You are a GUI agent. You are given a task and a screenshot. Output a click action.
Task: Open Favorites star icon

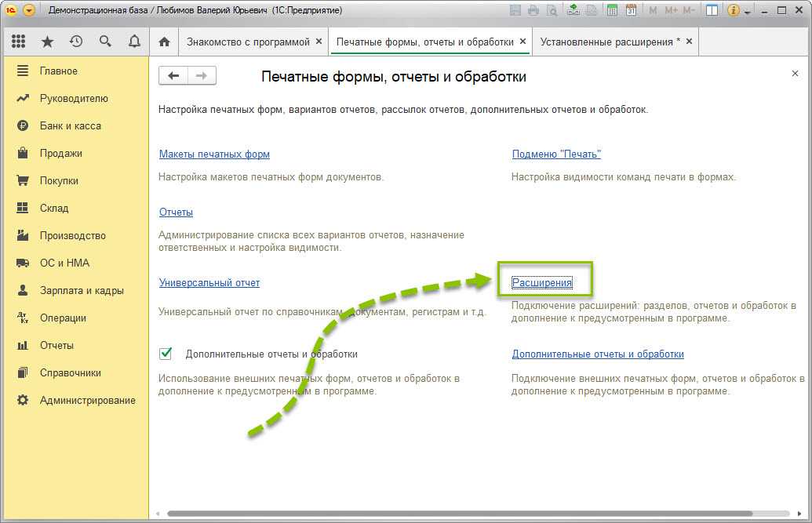pos(47,42)
